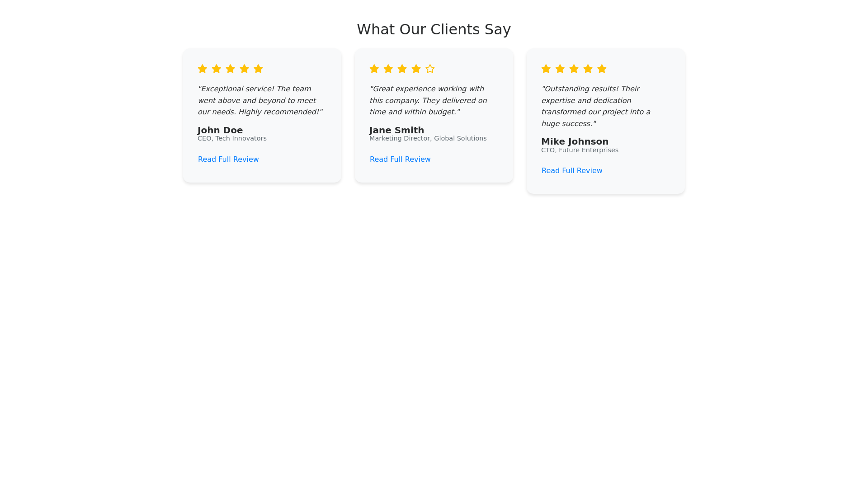This screenshot has height=488, width=868.
Task: Open John Doe's Read Full Review link
Action: [228, 159]
